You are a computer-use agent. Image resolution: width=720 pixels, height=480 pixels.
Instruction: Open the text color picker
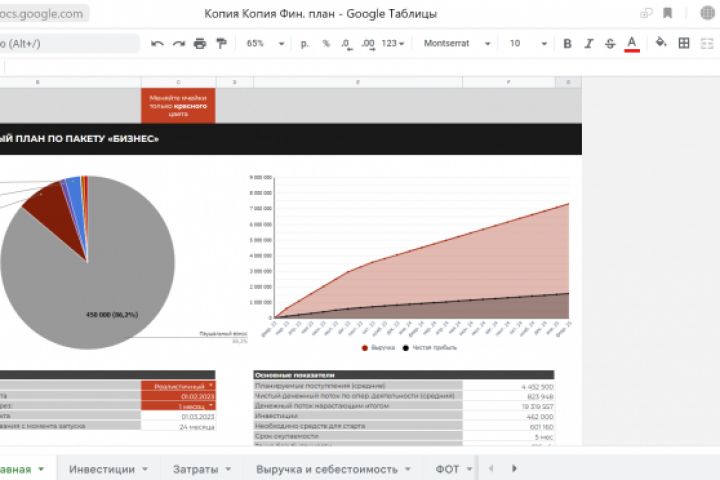(632, 44)
